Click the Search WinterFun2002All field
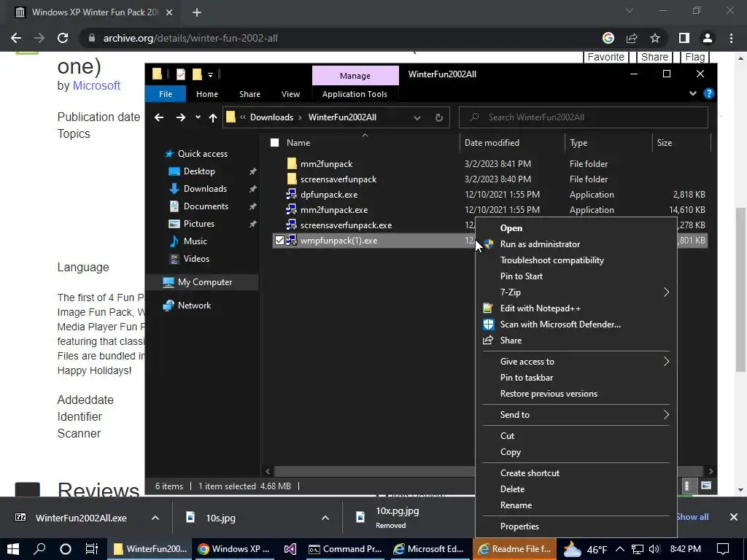This screenshot has height=560, width=747. (x=583, y=117)
